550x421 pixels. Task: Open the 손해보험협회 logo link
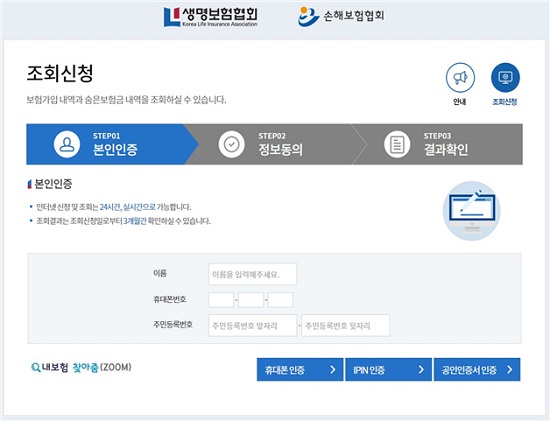pos(341,16)
